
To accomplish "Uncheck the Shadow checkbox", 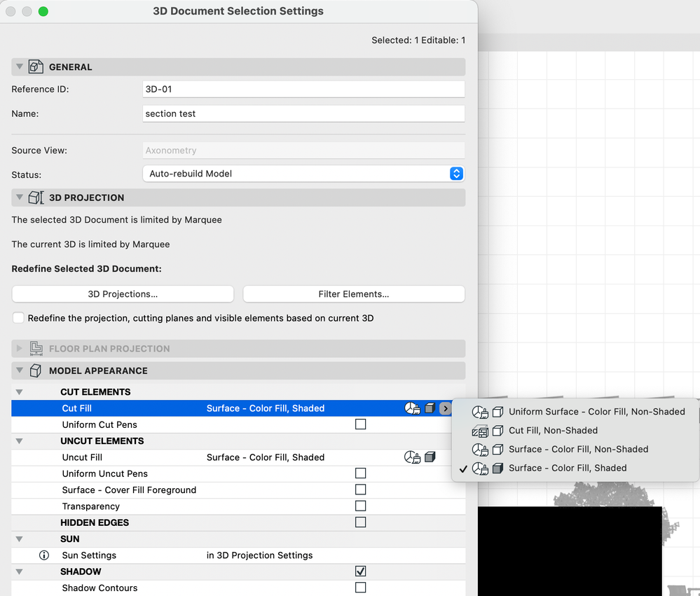I will click(x=360, y=571).
